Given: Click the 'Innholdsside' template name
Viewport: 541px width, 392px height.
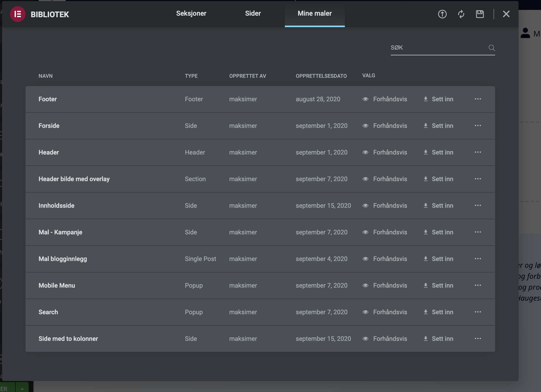Looking at the screenshot, I should point(57,206).
